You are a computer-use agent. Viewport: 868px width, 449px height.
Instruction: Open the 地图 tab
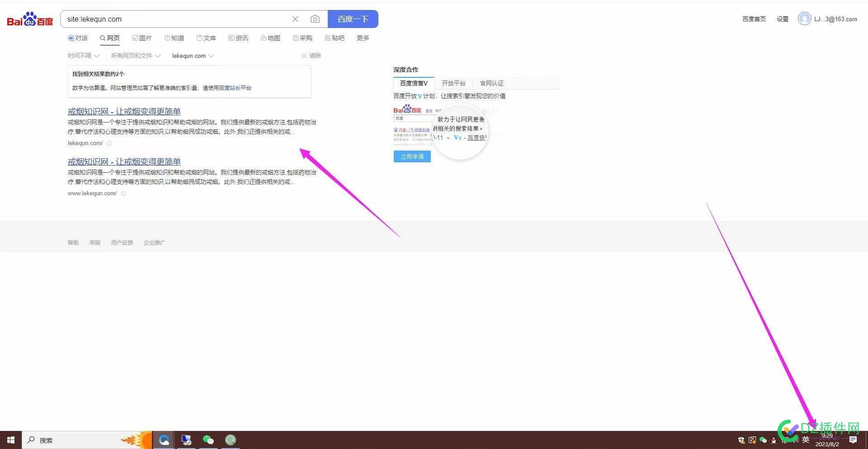(x=270, y=38)
